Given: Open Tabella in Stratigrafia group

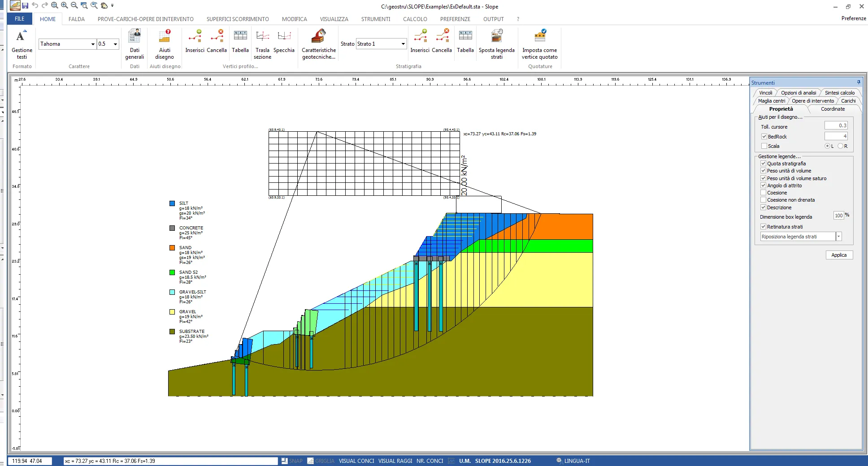Looking at the screenshot, I should coord(465,41).
